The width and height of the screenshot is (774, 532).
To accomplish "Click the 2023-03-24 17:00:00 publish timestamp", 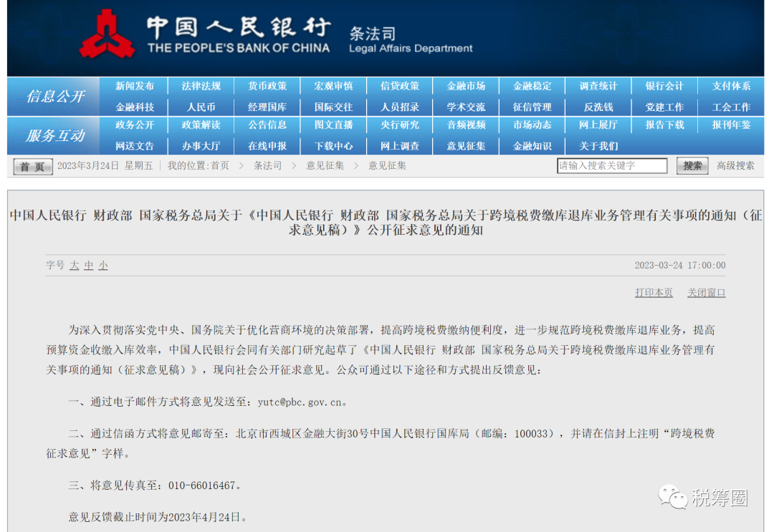I will [680, 265].
